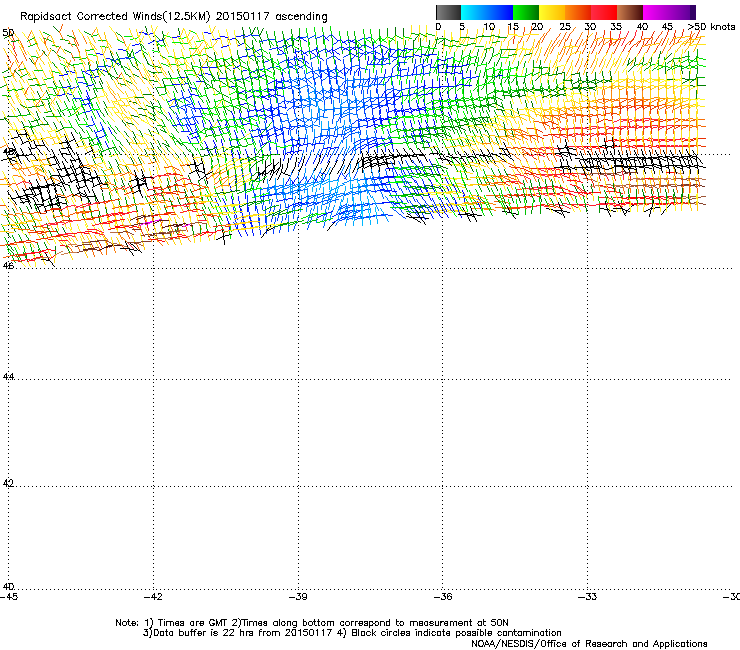This screenshot has height=650, width=740.
Task: Click longitude label '-39' on bottom axis
Action: coord(298,597)
